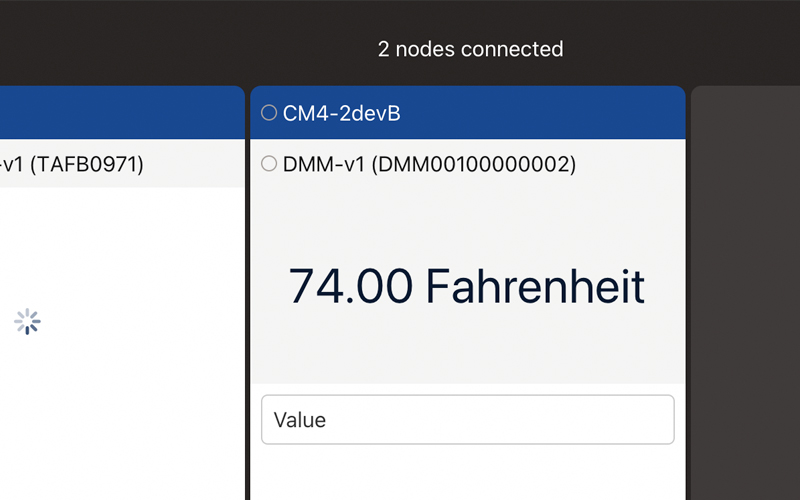This screenshot has height=500, width=800.
Task: Select the radio circle beside CM4-2devB
Action: (268, 113)
